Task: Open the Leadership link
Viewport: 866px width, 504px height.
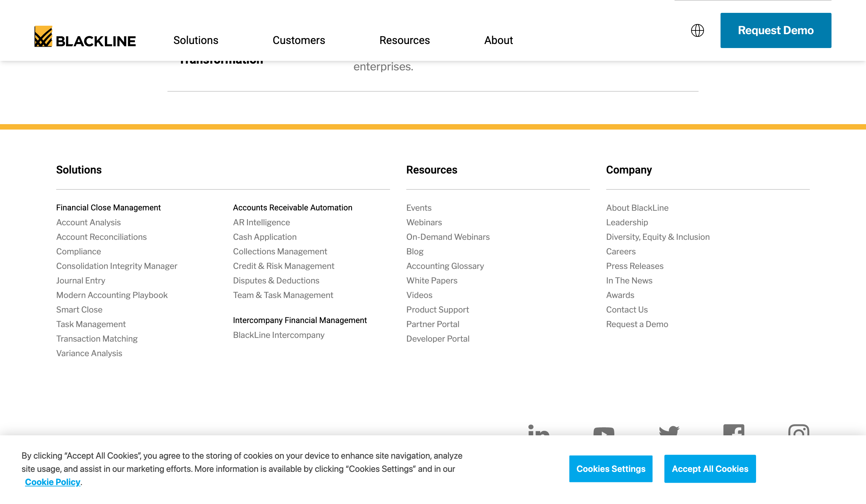Action: tap(627, 222)
